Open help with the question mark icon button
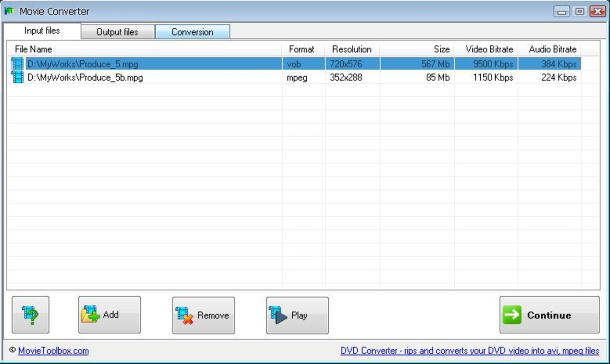610x364 pixels. point(30,315)
